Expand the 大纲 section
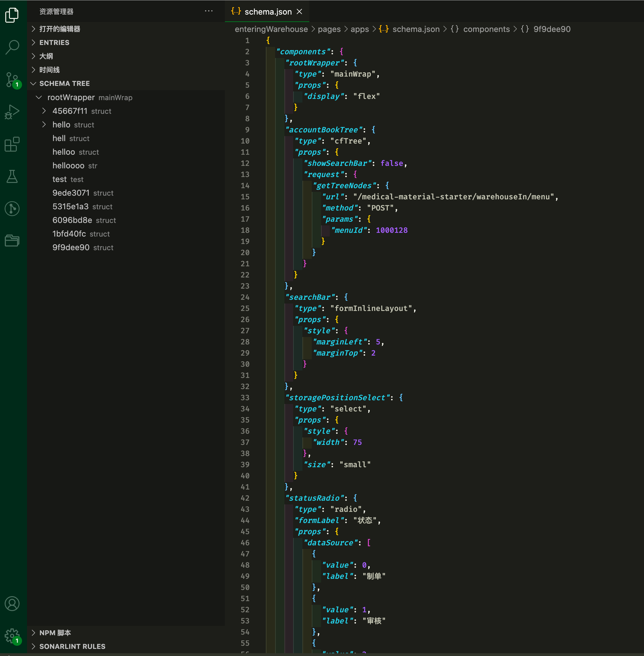 126,56
